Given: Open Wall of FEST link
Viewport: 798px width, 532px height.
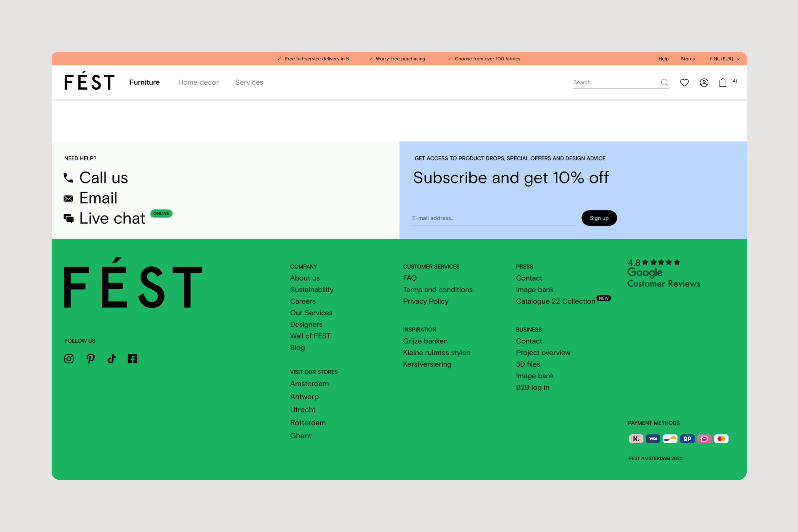Looking at the screenshot, I should pyautogui.click(x=310, y=336).
